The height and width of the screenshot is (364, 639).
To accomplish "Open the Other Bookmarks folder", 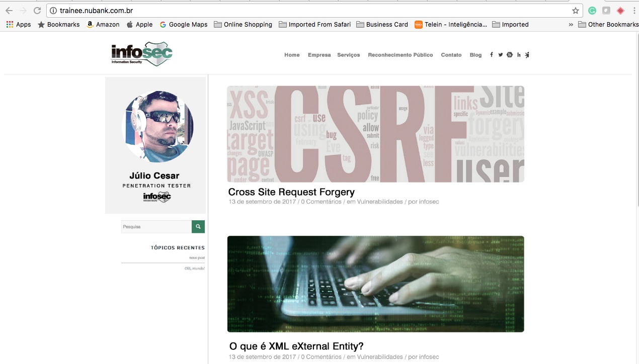I will [x=608, y=24].
